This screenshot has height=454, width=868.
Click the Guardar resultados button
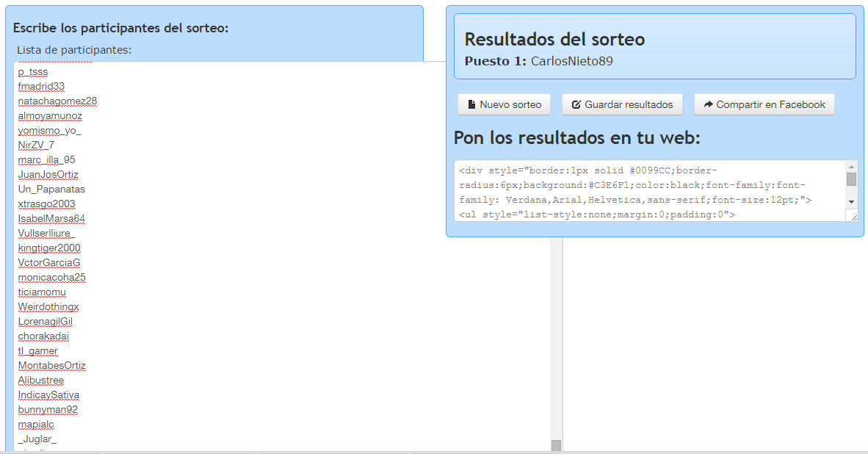pos(622,104)
